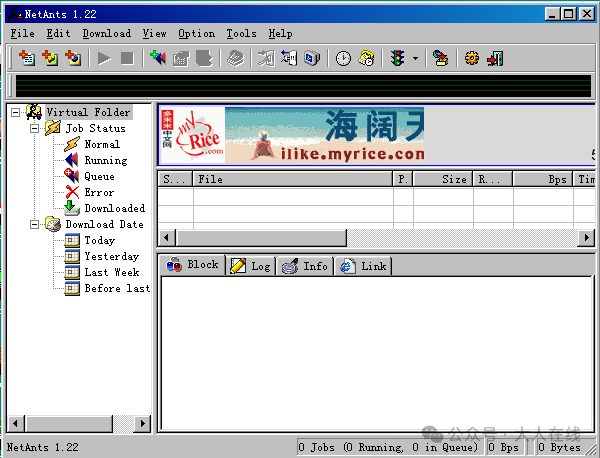Click the add job with globe icon
Image resolution: width=600 pixels, height=458 pixels.
[x=73, y=58]
